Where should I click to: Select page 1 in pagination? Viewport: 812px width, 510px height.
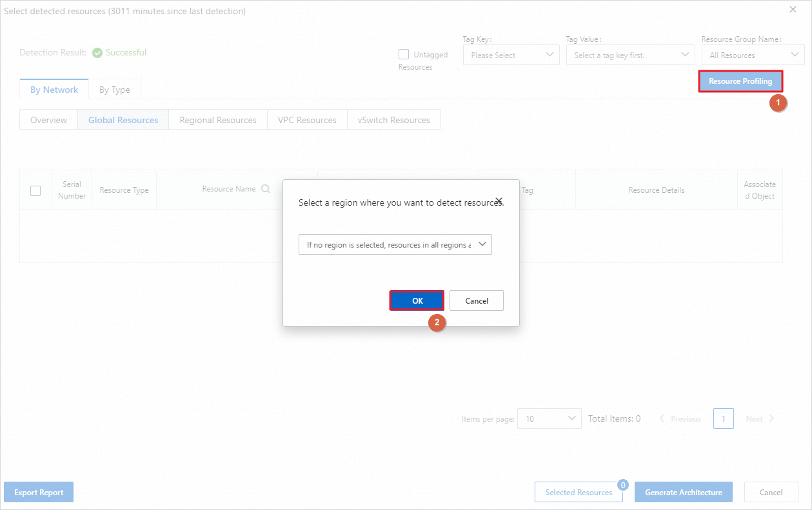tap(724, 418)
